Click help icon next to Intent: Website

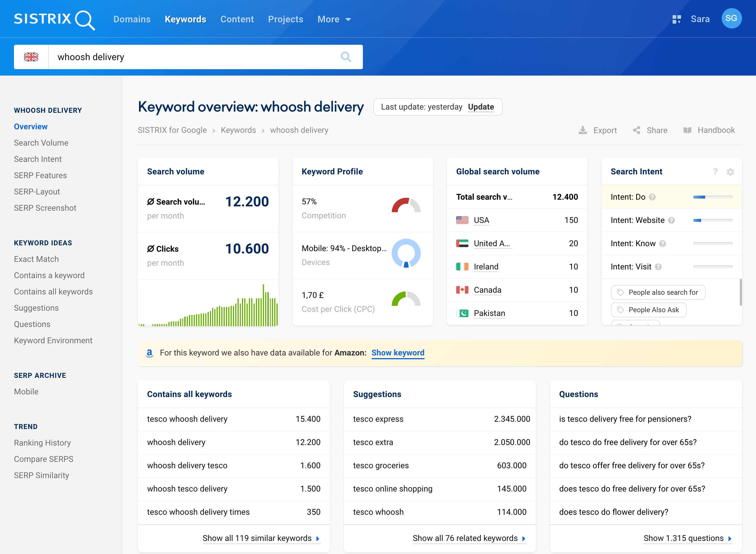pos(671,220)
